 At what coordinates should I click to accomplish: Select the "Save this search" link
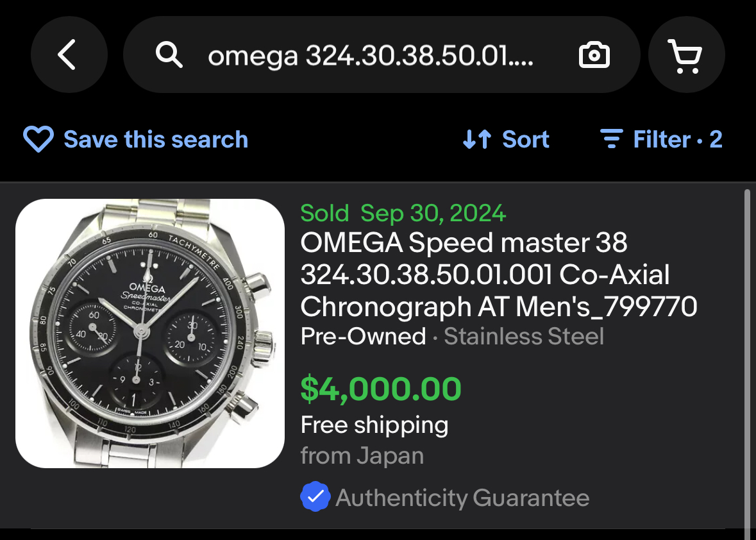156,139
